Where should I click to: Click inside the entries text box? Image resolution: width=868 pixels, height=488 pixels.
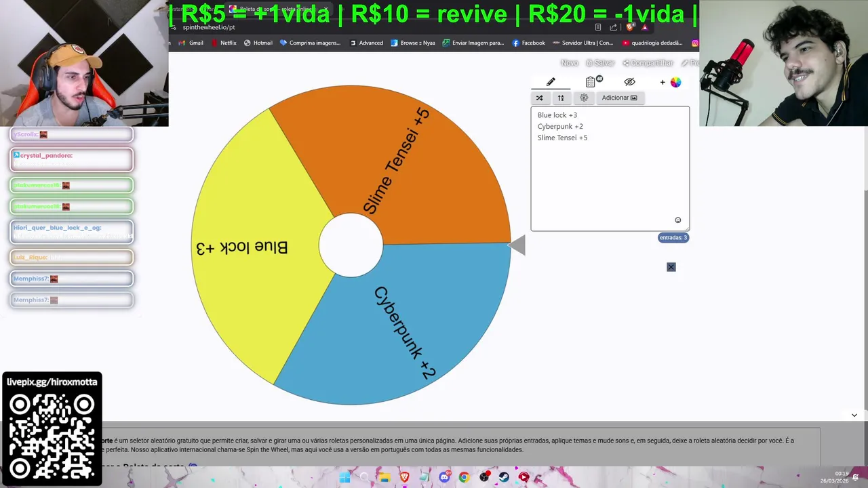click(610, 168)
